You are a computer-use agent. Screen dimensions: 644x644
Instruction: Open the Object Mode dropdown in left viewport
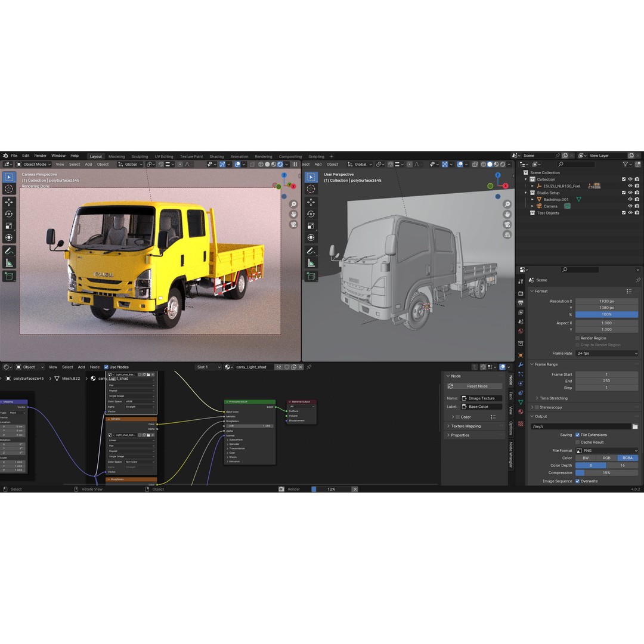click(33, 165)
